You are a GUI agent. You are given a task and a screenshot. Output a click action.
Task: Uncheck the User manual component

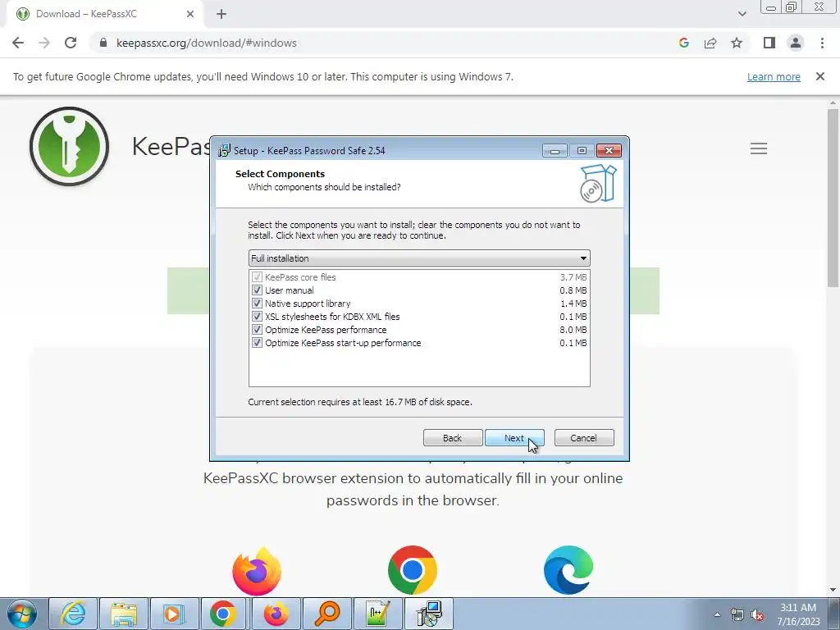pos(257,290)
